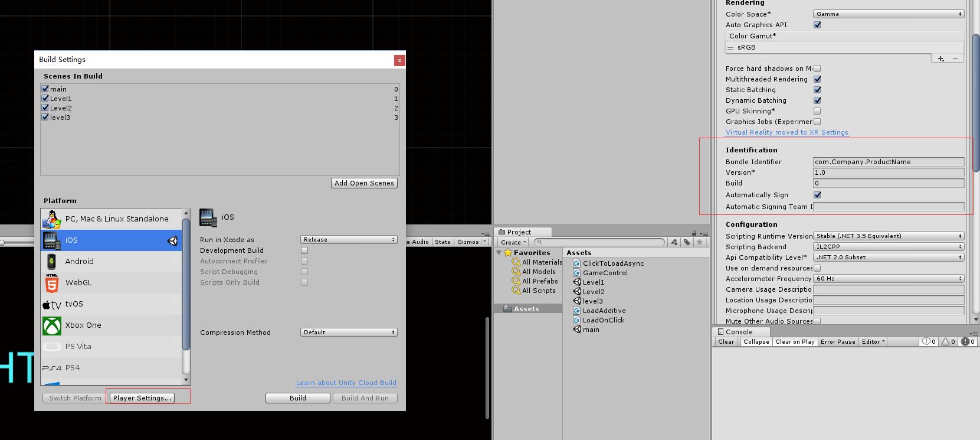Click the Save search star icon in Project
Image resolution: width=980 pixels, height=440 pixels.
tap(700, 242)
